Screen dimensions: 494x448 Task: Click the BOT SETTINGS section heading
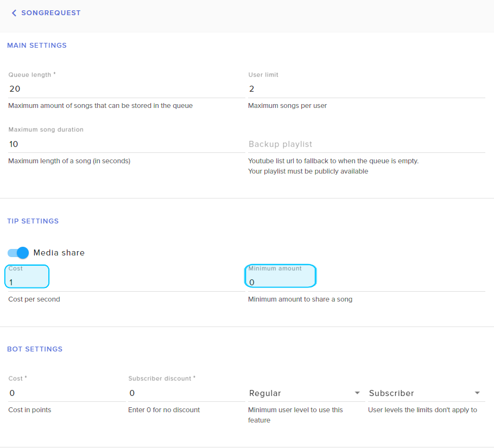[x=35, y=349]
